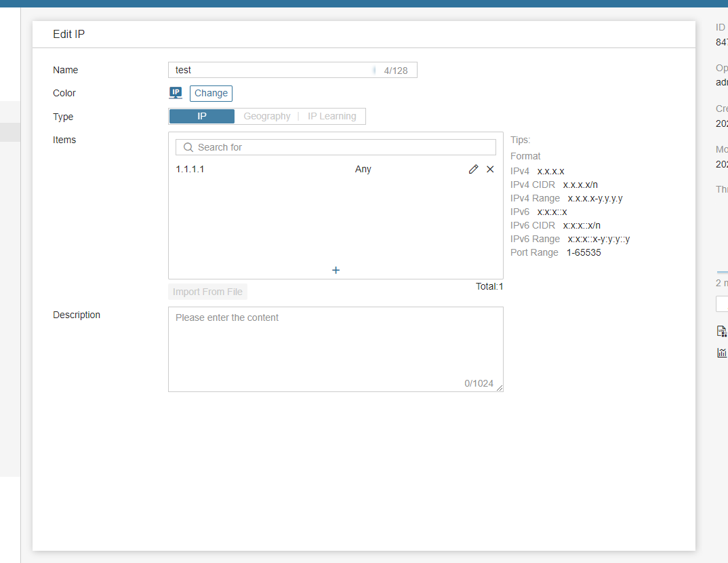Switch type to Geography
Image resolution: width=728 pixels, height=563 pixels.
pos(266,116)
